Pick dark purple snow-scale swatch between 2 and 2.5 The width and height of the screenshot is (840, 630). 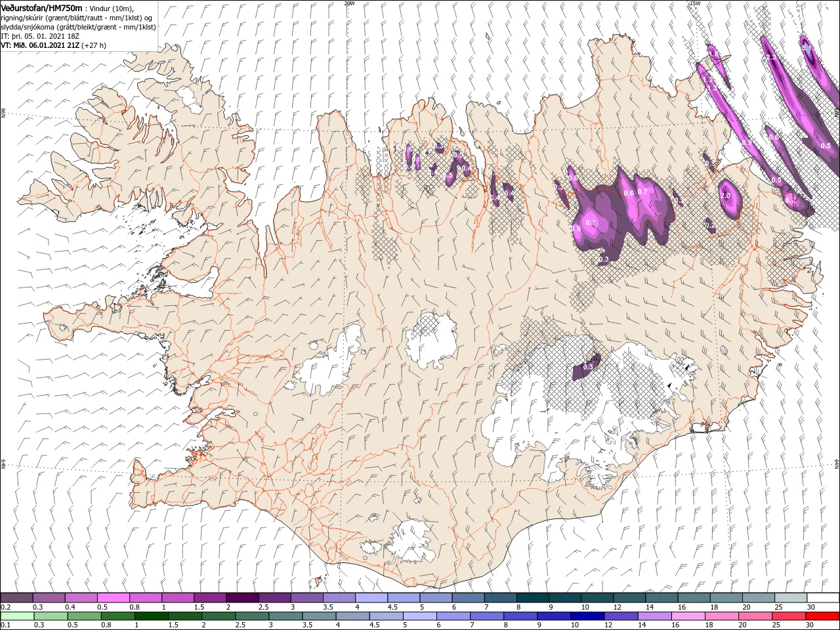tap(242, 598)
